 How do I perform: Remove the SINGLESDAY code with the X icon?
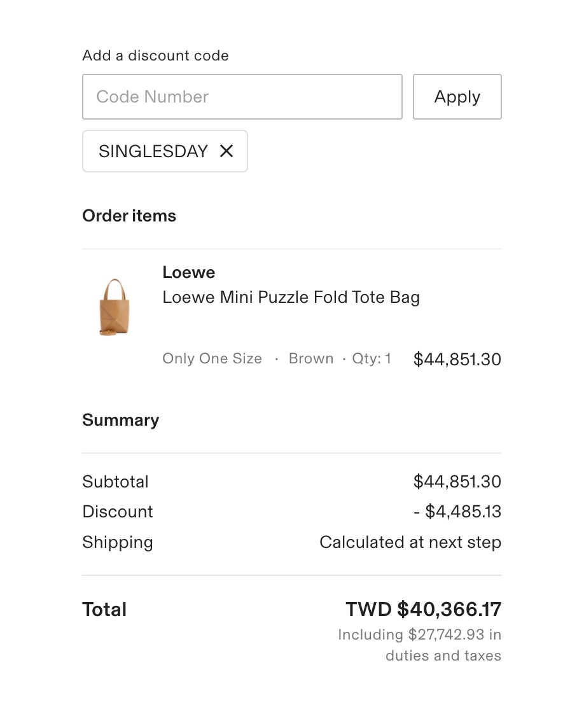(x=226, y=151)
